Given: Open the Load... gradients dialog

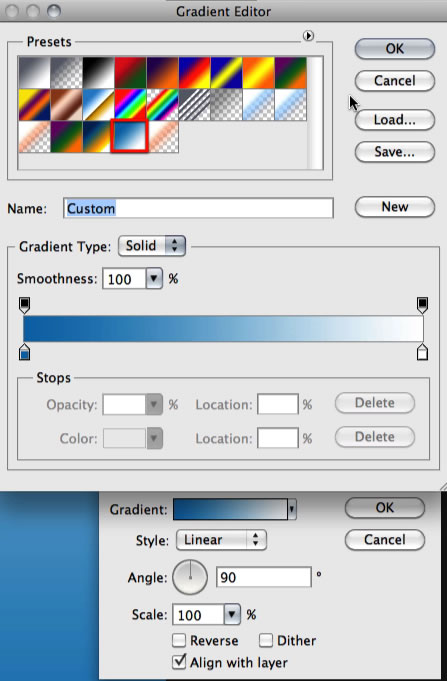Looking at the screenshot, I should [x=394, y=119].
